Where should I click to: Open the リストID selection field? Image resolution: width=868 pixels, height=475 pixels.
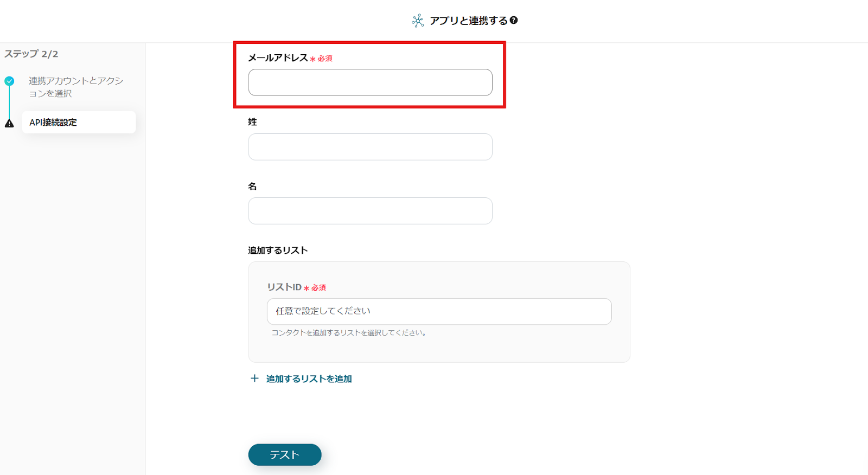pyautogui.click(x=439, y=311)
